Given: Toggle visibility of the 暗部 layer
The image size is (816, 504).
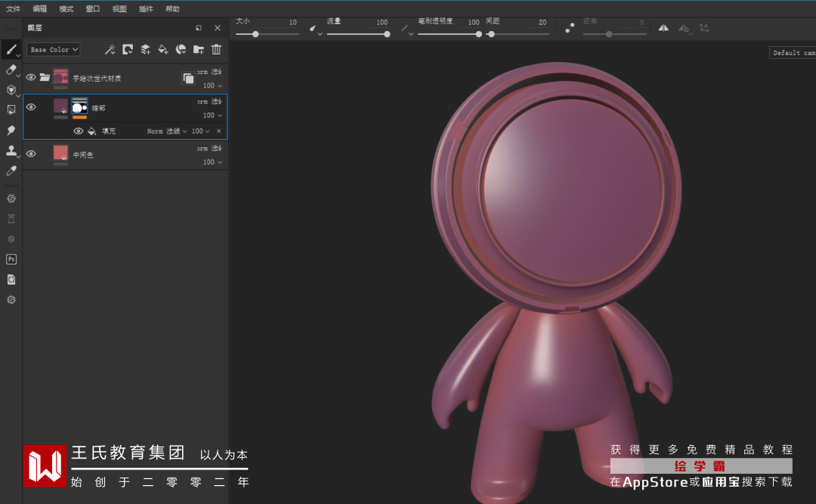Looking at the screenshot, I should point(31,107).
